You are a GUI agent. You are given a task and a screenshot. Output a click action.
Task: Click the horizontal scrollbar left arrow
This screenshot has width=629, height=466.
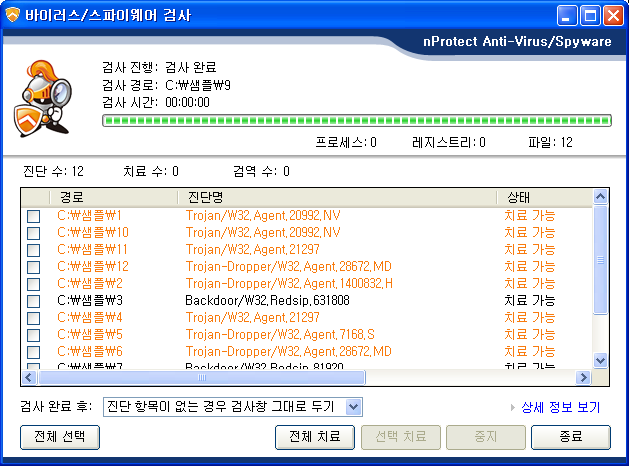tap(29, 377)
